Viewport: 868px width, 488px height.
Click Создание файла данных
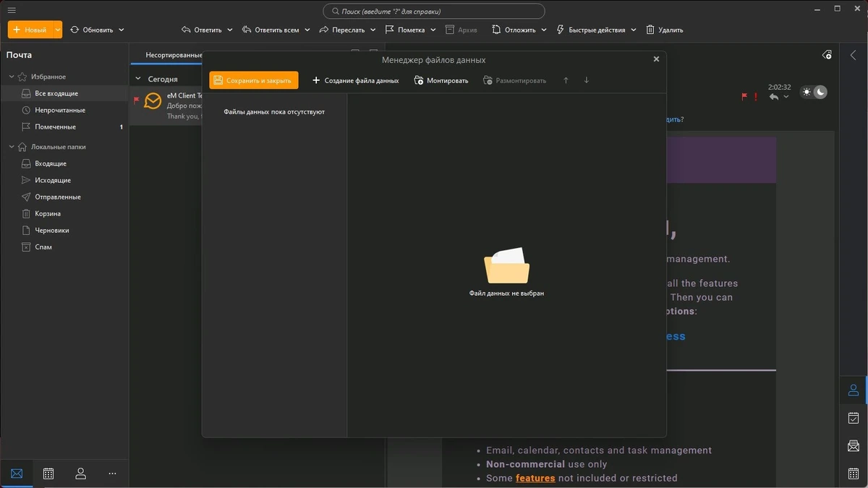[356, 80]
